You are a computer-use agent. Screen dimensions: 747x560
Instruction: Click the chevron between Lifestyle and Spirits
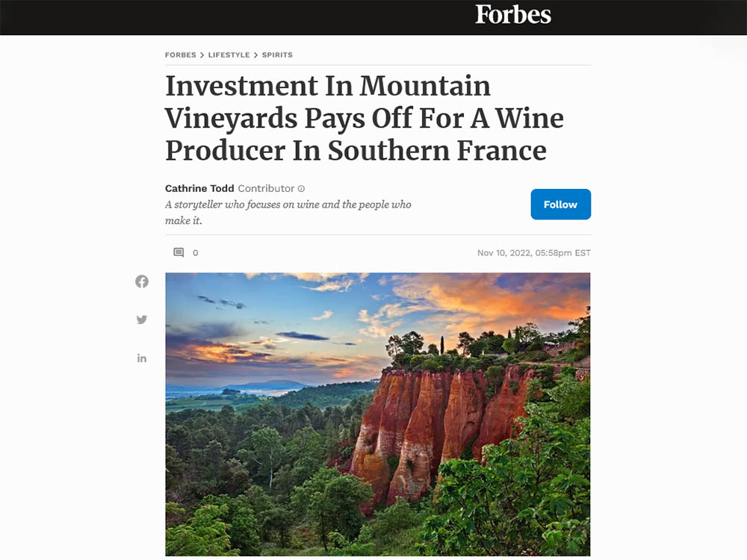(255, 55)
